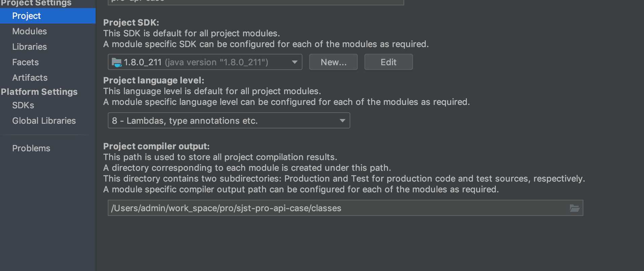Click the Project compiler output heading
This screenshot has width=644, height=271.
(x=156, y=146)
